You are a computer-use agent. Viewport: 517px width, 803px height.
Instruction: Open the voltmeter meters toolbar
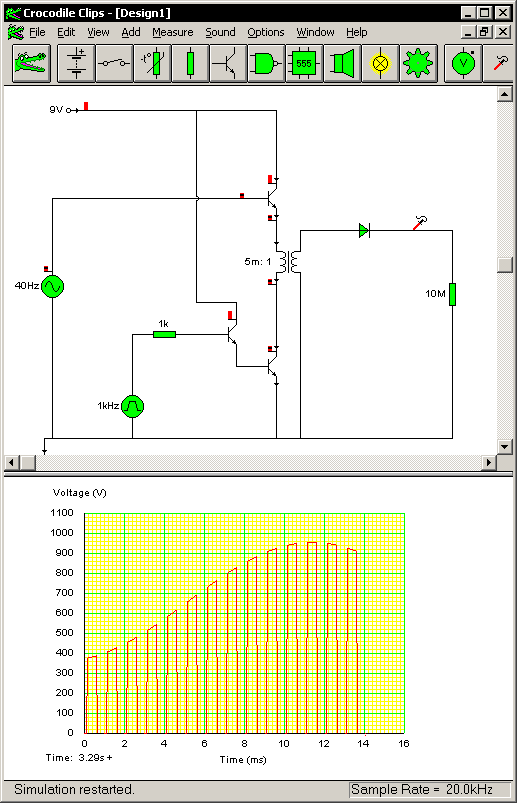[x=464, y=64]
